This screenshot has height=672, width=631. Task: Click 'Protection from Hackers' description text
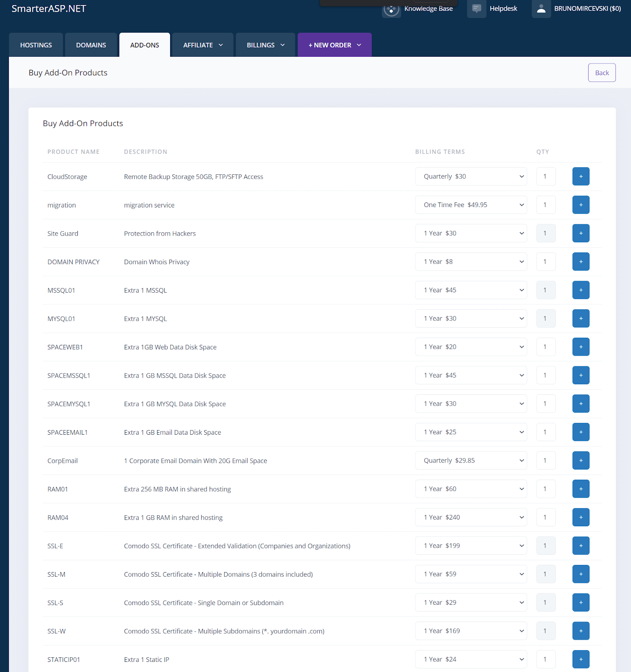click(160, 234)
